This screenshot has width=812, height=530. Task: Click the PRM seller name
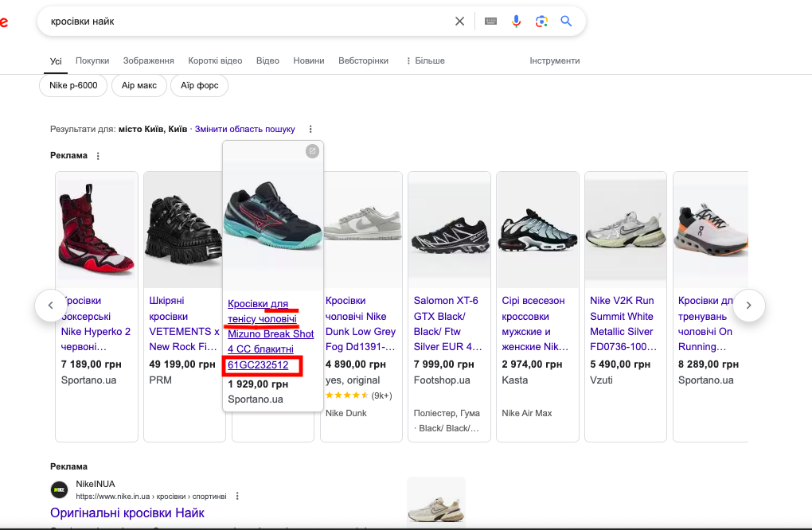[160, 380]
